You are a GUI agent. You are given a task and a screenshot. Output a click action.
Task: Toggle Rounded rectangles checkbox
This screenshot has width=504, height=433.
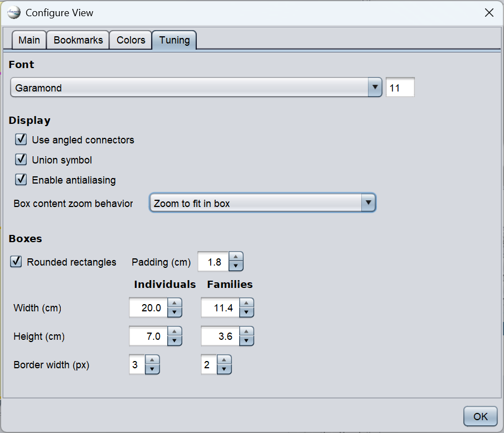point(16,262)
